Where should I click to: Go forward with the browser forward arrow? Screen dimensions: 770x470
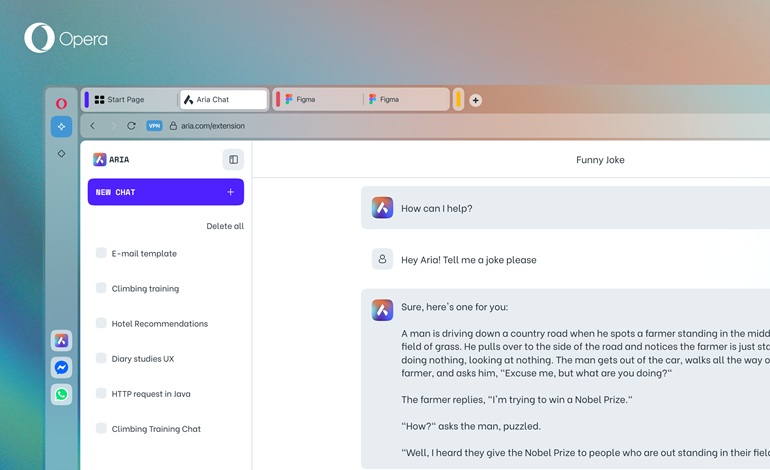pyautogui.click(x=113, y=126)
